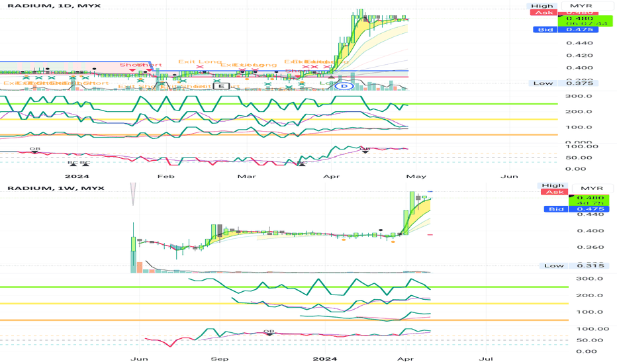Click the blue Bid 0.475 label on weekly chart
617x364 pixels.
click(577, 209)
